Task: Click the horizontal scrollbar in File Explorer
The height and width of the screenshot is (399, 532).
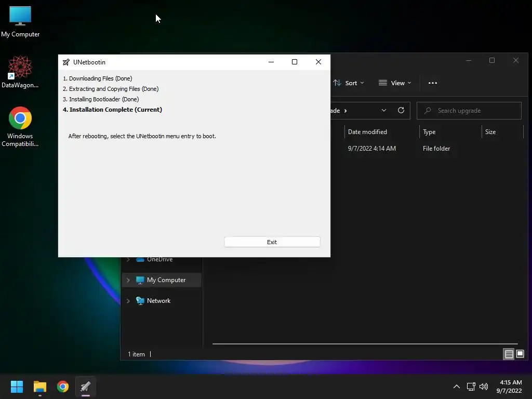Action: tap(365, 344)
